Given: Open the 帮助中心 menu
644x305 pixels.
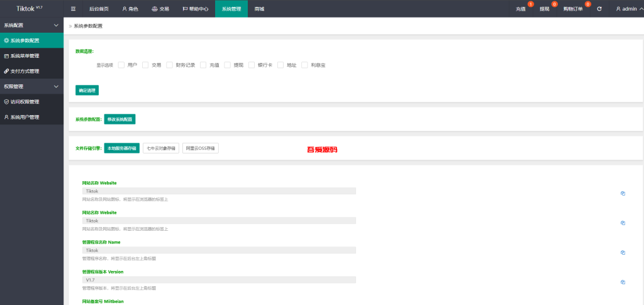Looking at the screenshot, I should 196,9.
